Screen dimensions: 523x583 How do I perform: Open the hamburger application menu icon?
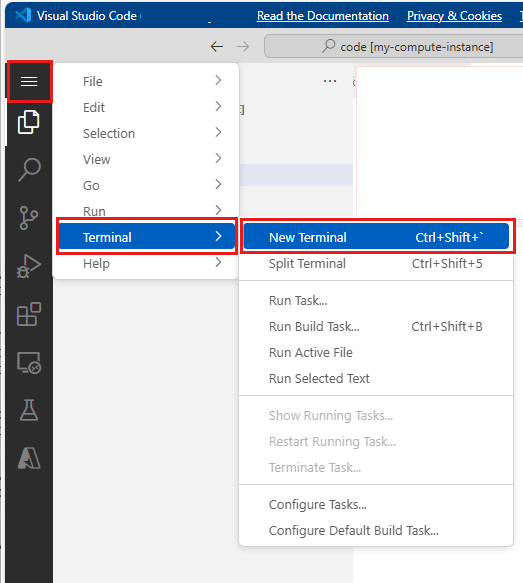pos(29,81)
